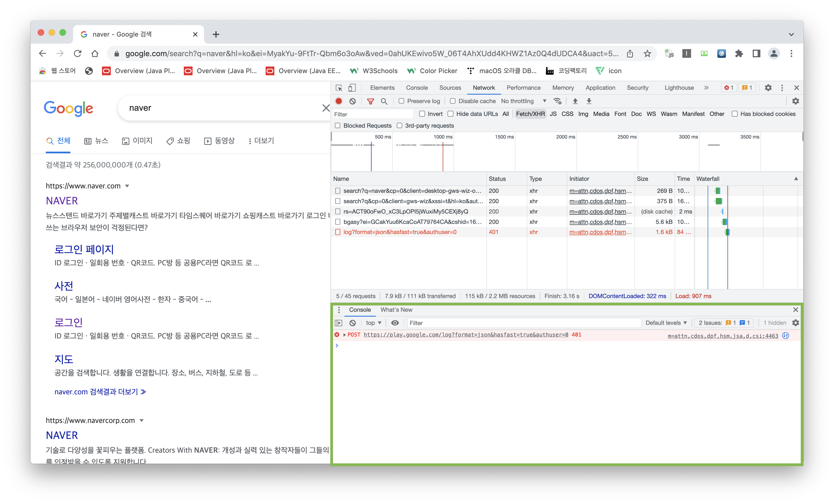Enable Preserve log checkbox
Viewport: 834px width, 504px height.
(401, 101)
